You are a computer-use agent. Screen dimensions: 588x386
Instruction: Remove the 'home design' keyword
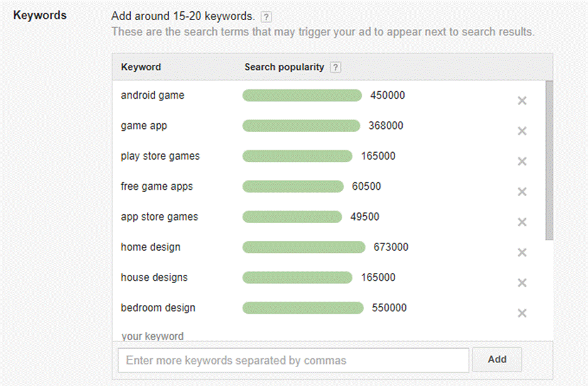click(x=521, y=253)
